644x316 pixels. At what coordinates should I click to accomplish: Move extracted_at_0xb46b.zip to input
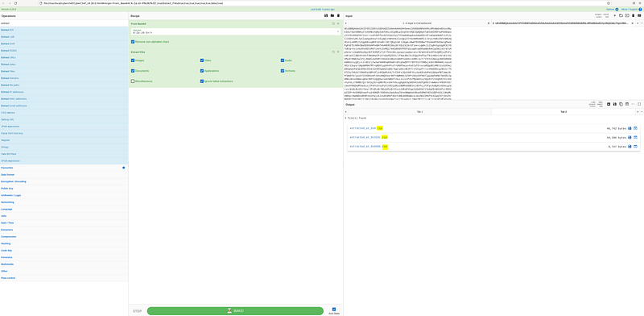tap(635, 147)
